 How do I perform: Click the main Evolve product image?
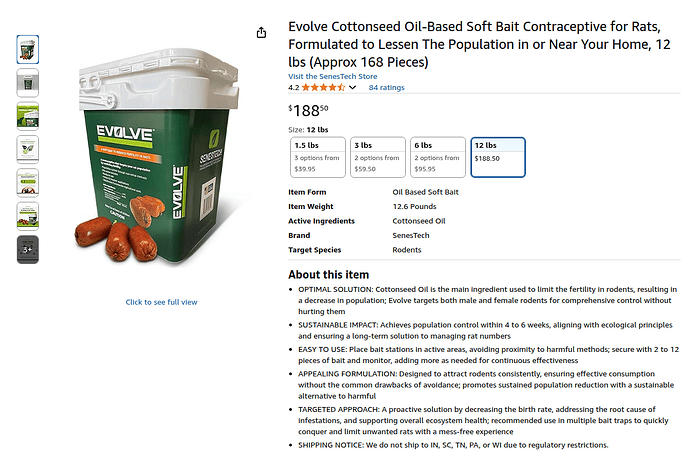click(x=160, y=150)
